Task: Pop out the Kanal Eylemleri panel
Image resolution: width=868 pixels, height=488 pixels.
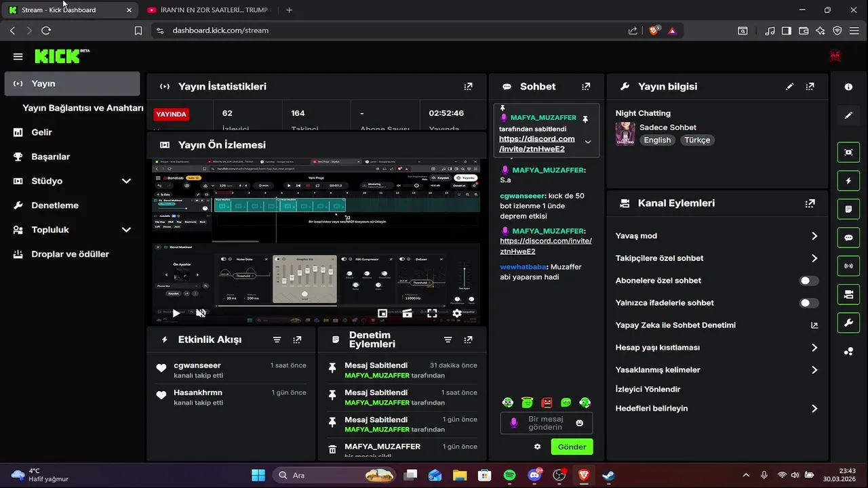Action: pos(810,203)
